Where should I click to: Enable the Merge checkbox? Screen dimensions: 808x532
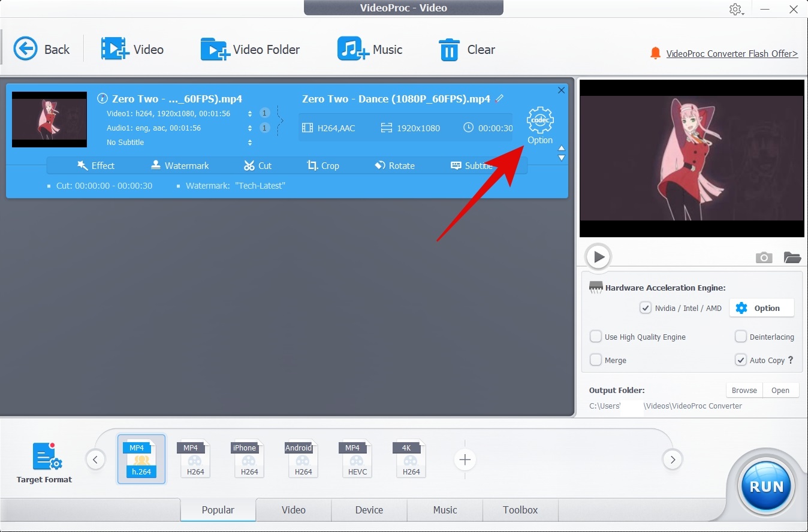point(596,360)
